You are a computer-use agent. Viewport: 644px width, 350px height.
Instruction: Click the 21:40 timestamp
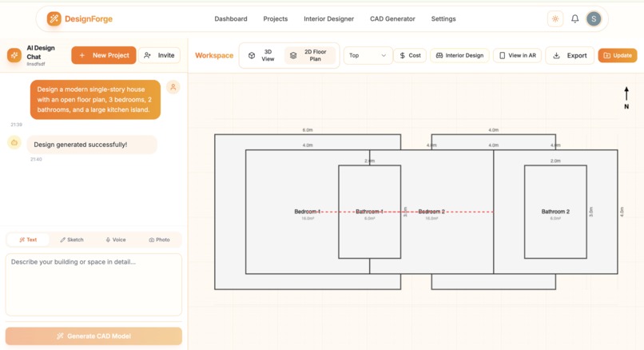point(36,159)
